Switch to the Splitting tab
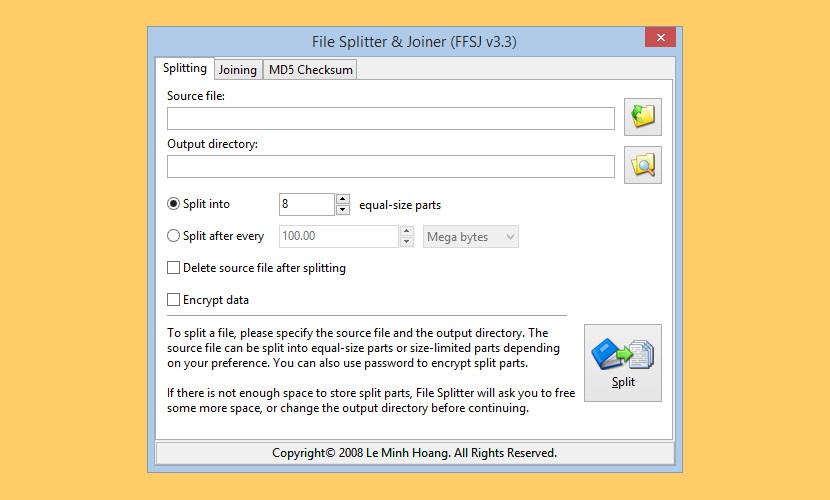This screenshot has height=500, width=830. [185, 68]
